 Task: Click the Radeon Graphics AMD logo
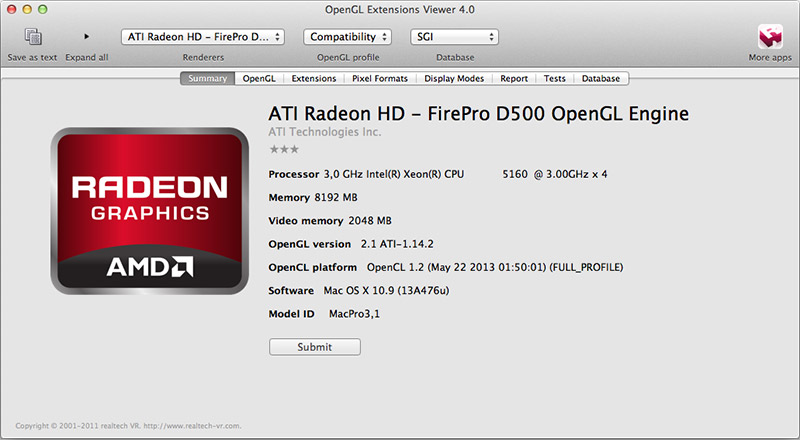[x=149, y=211]
